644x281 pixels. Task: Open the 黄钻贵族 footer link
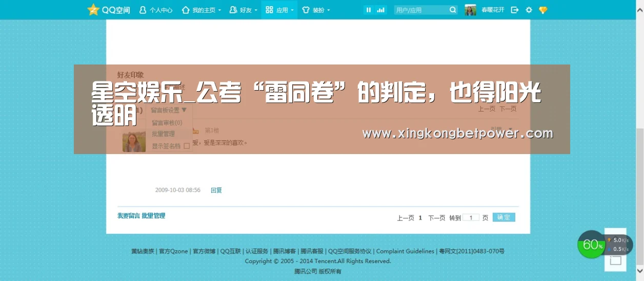pos(143,251)
